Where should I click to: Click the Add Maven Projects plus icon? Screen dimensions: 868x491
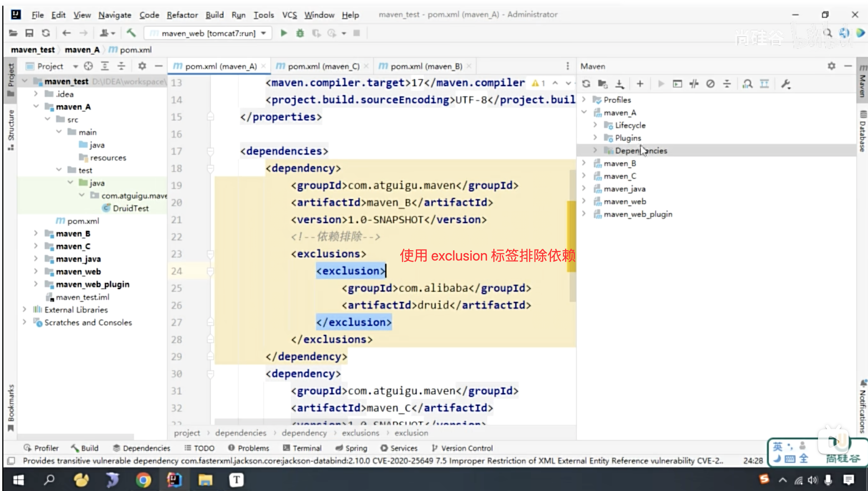(x=640, y=84)
